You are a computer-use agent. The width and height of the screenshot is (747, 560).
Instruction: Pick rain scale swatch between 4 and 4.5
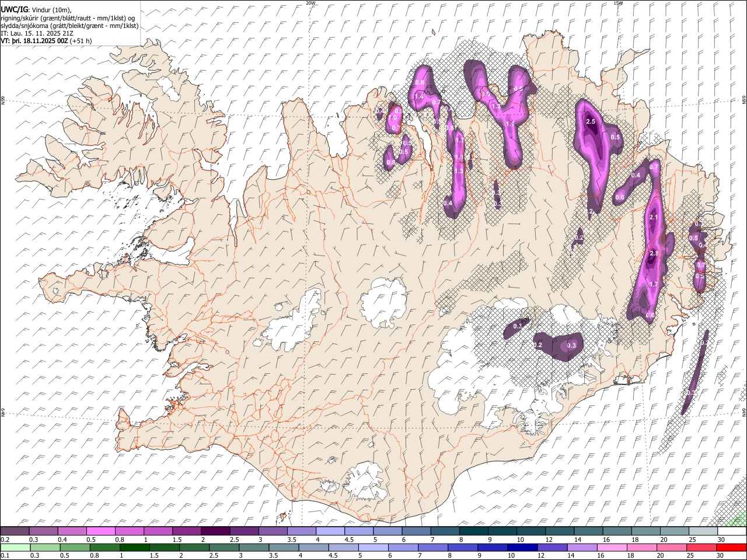(313, 547)
